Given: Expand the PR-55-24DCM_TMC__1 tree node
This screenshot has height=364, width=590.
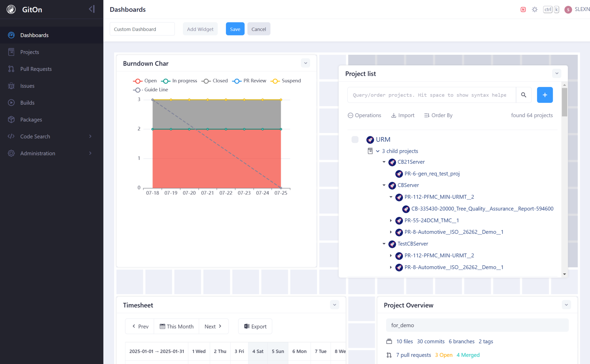Looking at the screenshot, I should pos(391,221).
